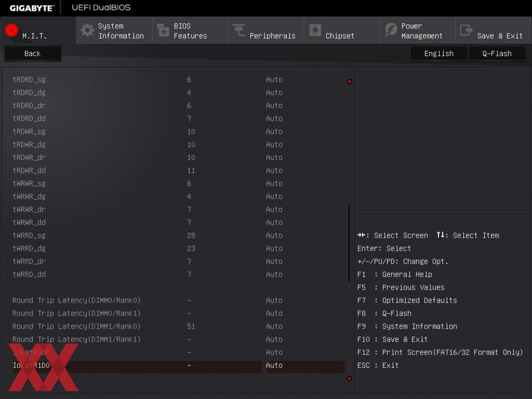Screen dimensions: 532x399
Task: Open the M.I.T. tab
Action: [x=38, y=30]
